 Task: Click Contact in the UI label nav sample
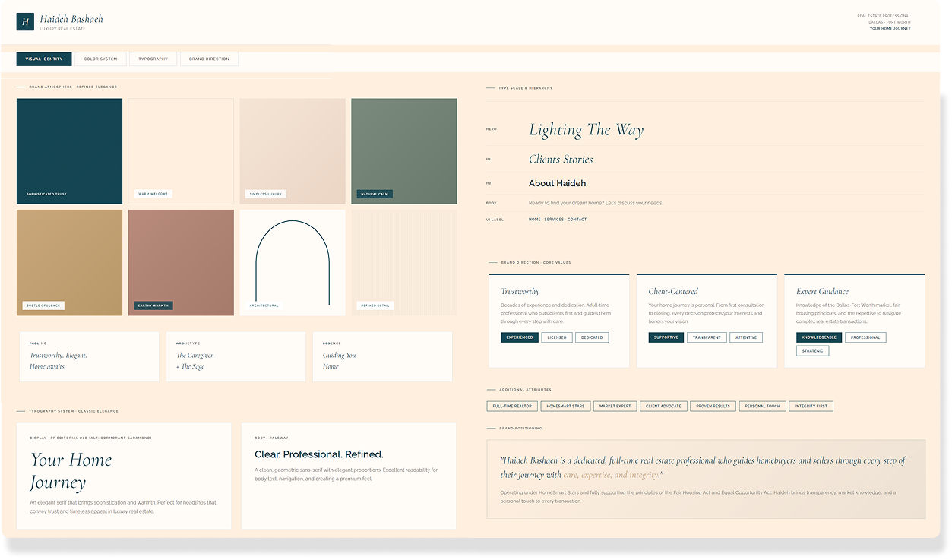[576, 219]
